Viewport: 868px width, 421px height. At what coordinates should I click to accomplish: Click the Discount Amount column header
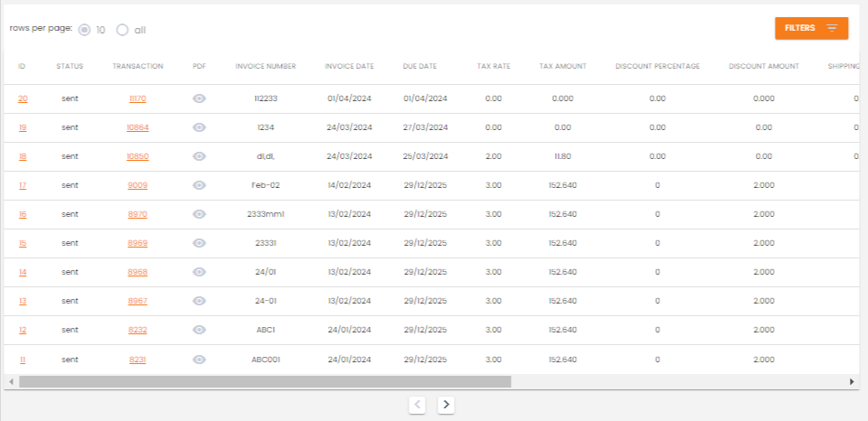[x=764, y=66]
